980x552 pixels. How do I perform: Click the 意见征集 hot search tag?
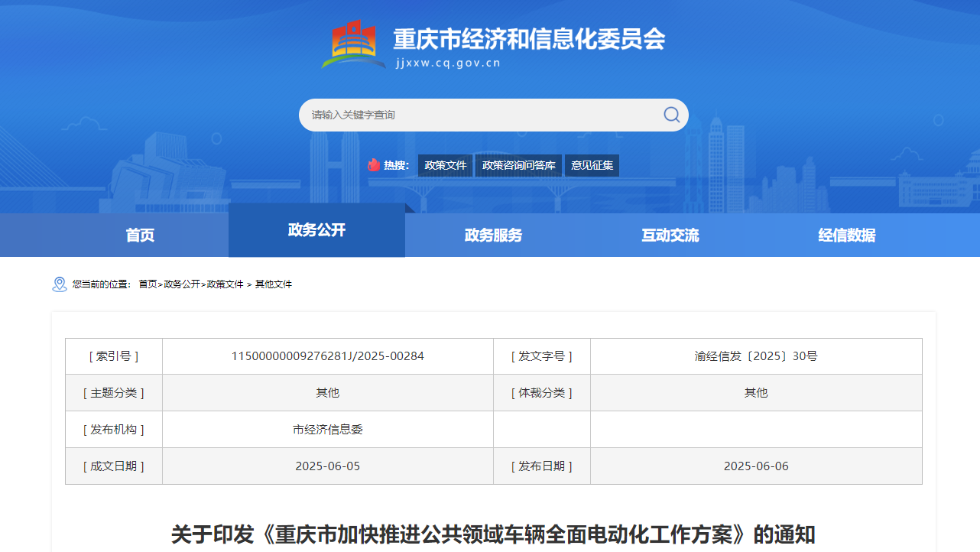point(592,165)
